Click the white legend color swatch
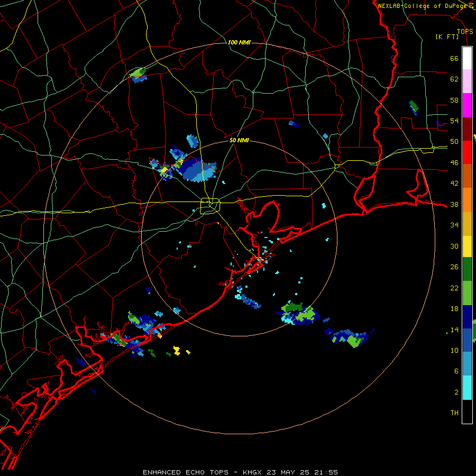This screenshot has width=476, height=476. coord(467,58)
